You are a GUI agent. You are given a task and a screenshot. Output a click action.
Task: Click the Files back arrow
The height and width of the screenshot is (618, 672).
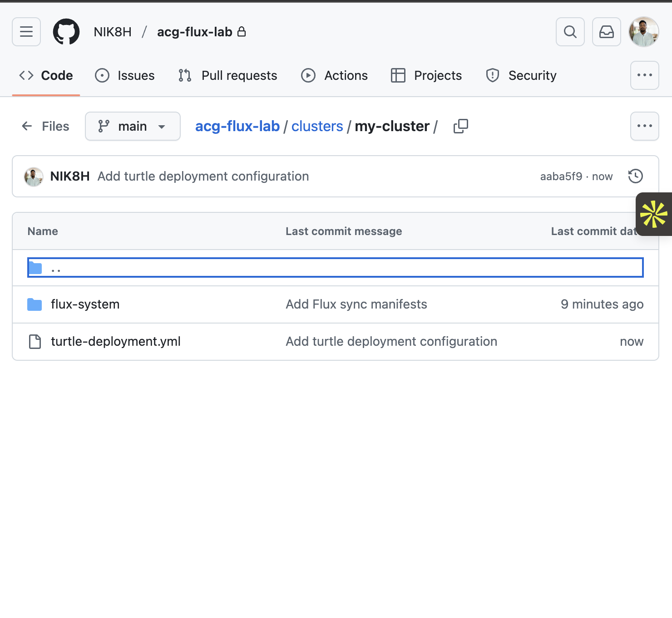pyautogui.click(x=27, y=126)
